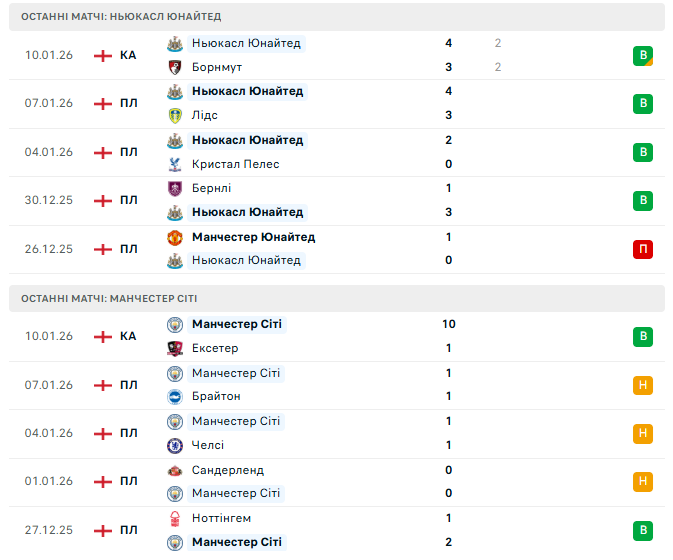Click England flag on the 30.12.25 match
The height and width of the screenshot is (560, 673).
click(103, 200)
